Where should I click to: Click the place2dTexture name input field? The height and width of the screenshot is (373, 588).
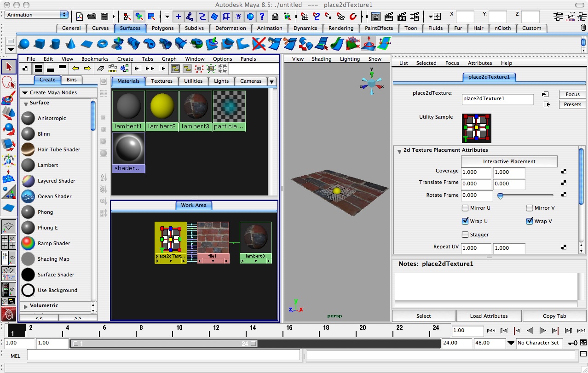497,99
